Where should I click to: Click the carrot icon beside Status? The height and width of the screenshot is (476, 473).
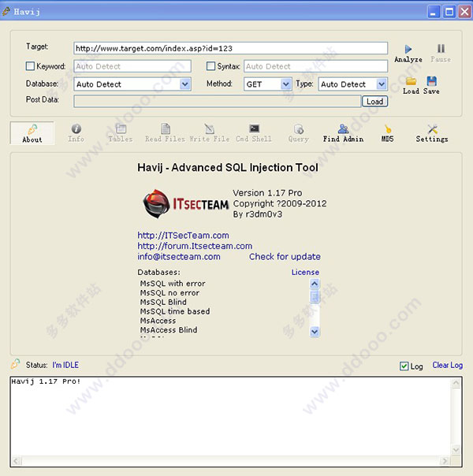15,363
